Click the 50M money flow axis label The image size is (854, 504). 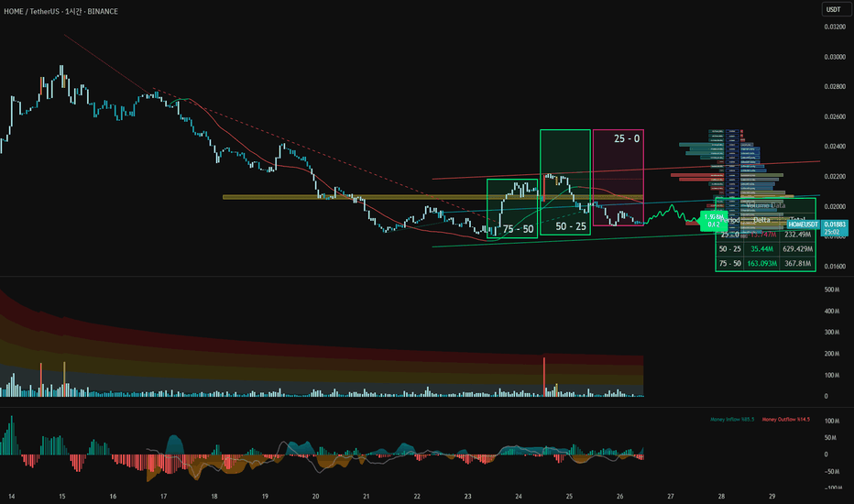click(x=830, y=437)
